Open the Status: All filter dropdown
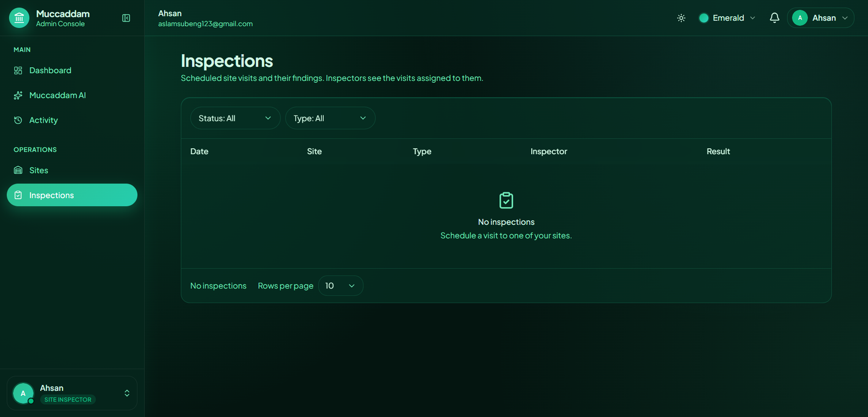This screenshot has width=868, height=417. point(235,118)
